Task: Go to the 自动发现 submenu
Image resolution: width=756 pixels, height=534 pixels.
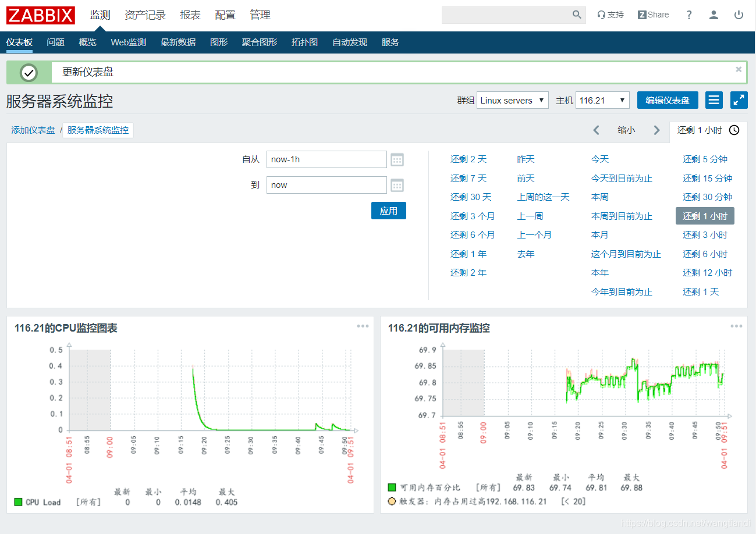Action: (x=350, y=42)
